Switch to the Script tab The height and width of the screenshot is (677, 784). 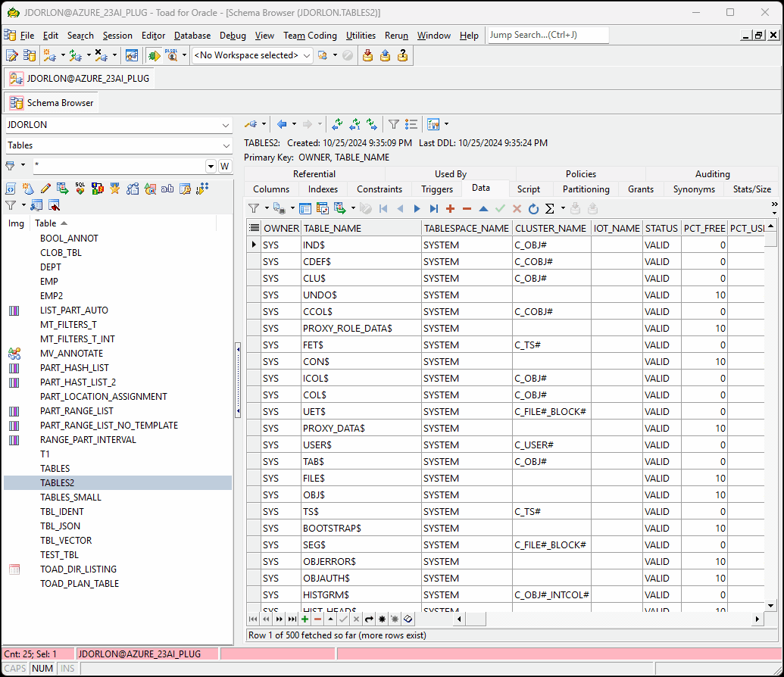529,189
